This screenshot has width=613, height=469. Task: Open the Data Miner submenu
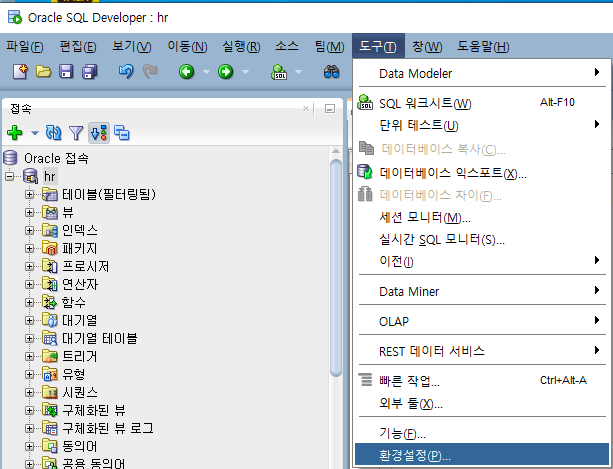pyautogui.click(x=482, y=291)
